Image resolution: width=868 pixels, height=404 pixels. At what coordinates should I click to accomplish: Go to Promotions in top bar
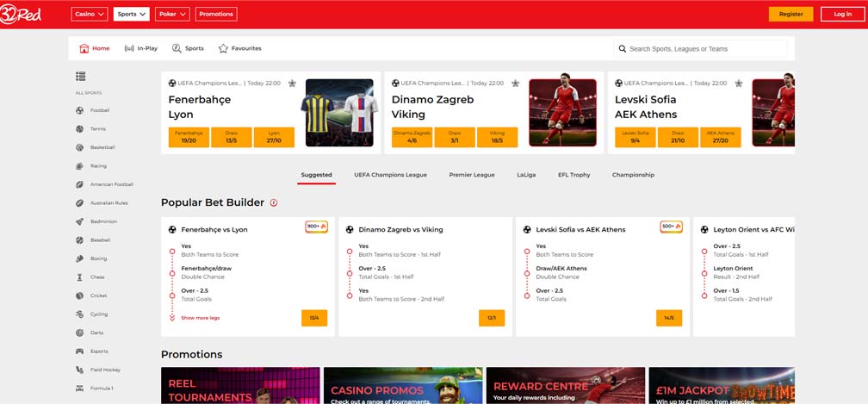tap(216, 15)
